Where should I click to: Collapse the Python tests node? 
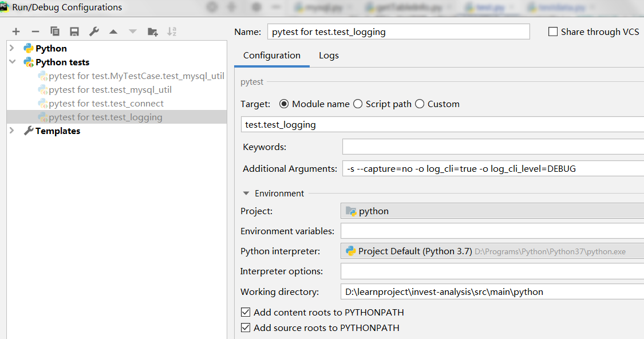pos(13,62)
